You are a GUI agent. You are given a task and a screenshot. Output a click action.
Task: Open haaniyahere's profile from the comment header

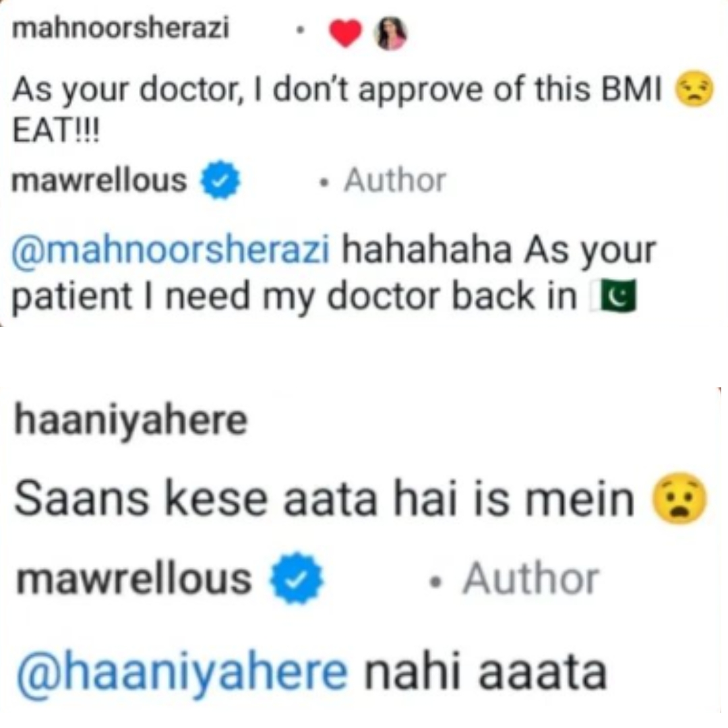pos(131,421)
